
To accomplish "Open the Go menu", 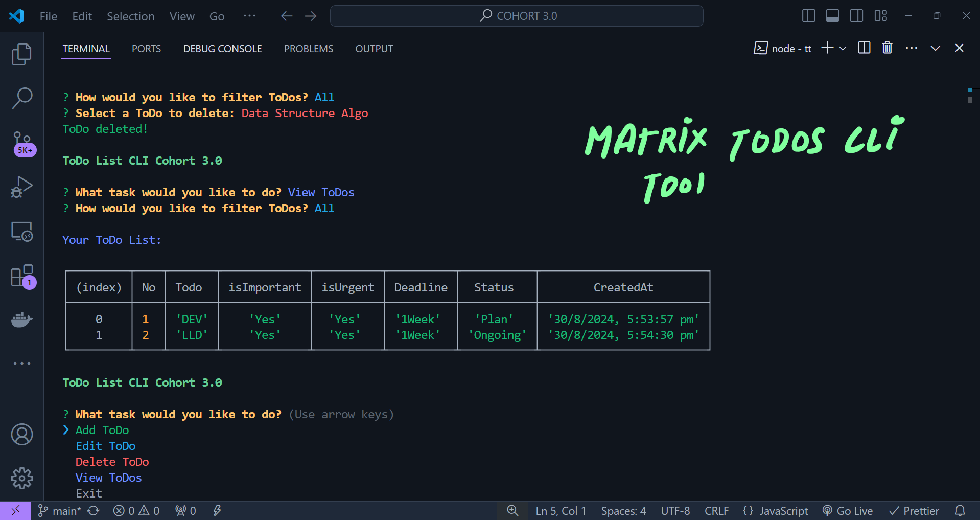I will click(x=217, y=16).
